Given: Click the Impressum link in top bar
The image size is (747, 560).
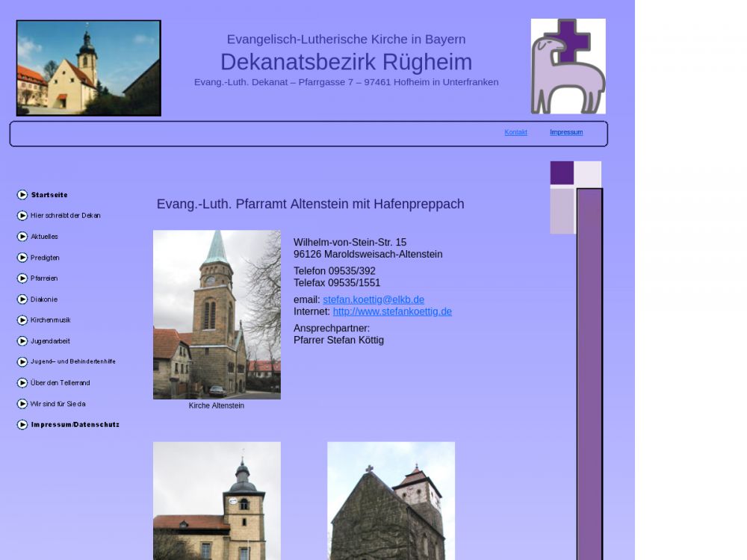Looking at the screenshot, I should 566,133.
